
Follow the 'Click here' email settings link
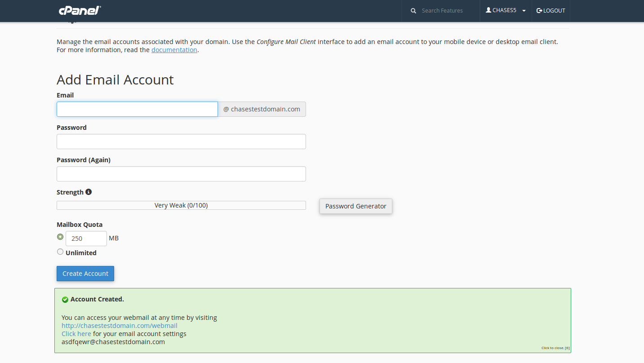point(76,334)
